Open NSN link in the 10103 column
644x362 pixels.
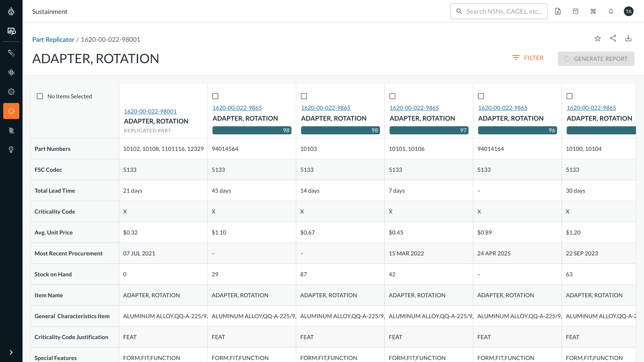click(x=326, y=108)
